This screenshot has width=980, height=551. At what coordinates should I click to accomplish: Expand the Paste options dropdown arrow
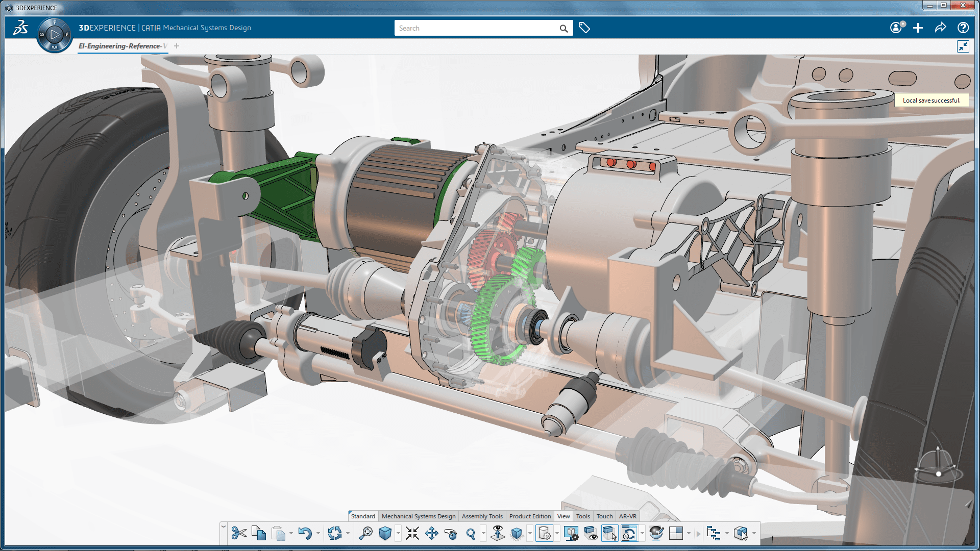coord(291,534)
